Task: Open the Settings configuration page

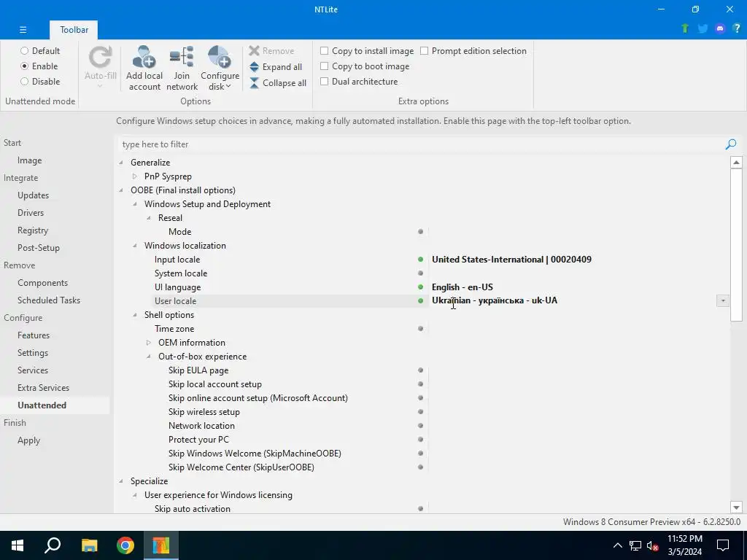Action: 33,353
